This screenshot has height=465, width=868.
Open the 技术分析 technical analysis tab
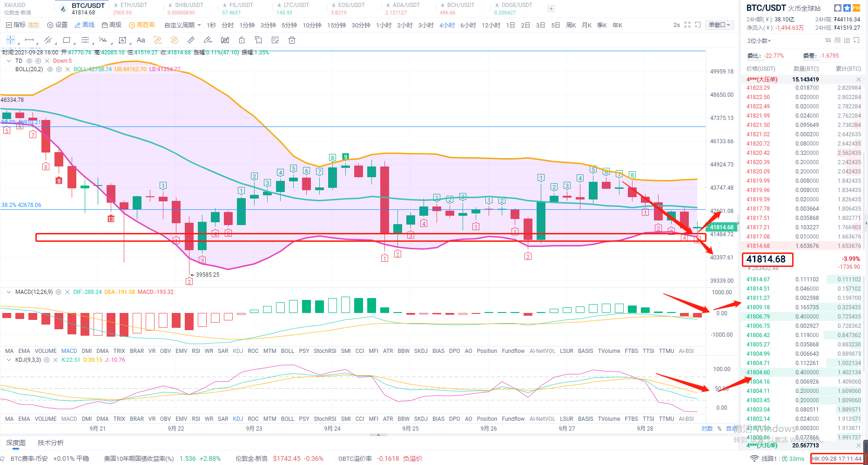(51, 443)
